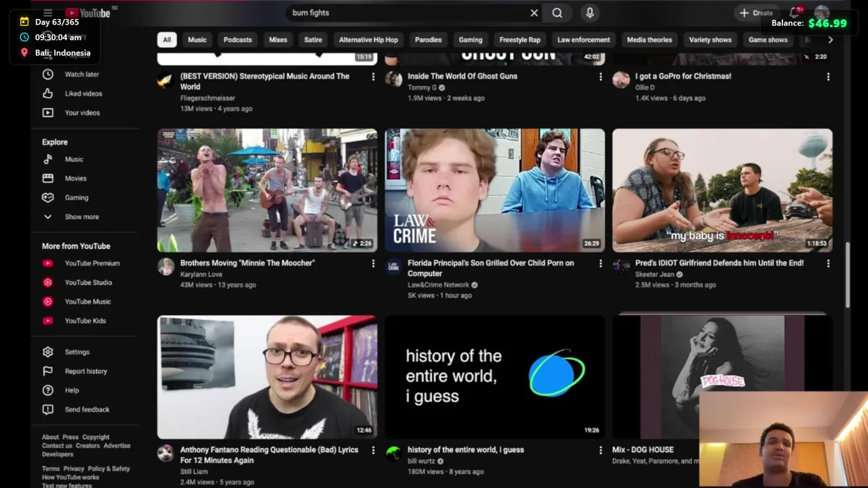Start voice search with microphone icon

[x=589, y=13]
